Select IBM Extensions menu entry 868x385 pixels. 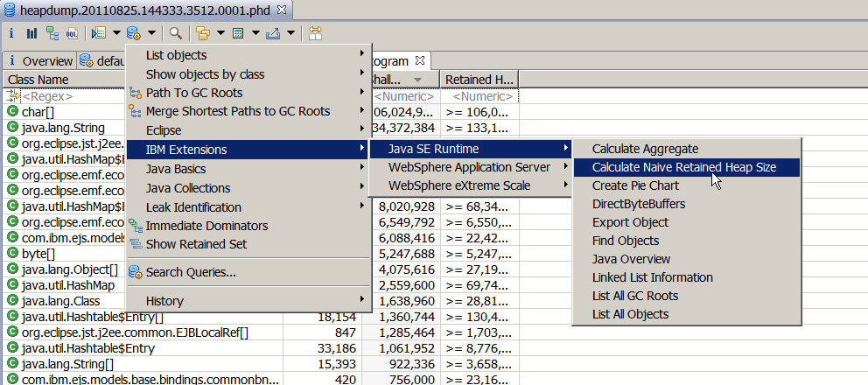[x=248, y=150]
